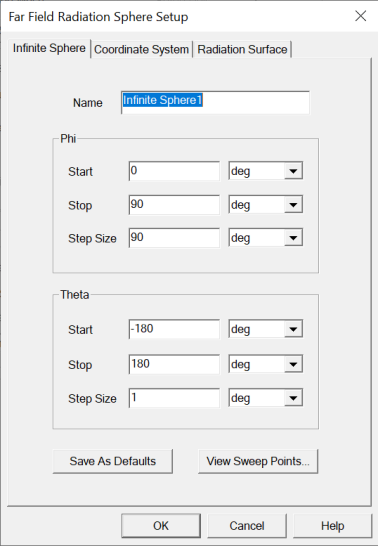Click the Name field with Infinite Sphere1
Screen dimensions: 378x546
coord(215,102)
